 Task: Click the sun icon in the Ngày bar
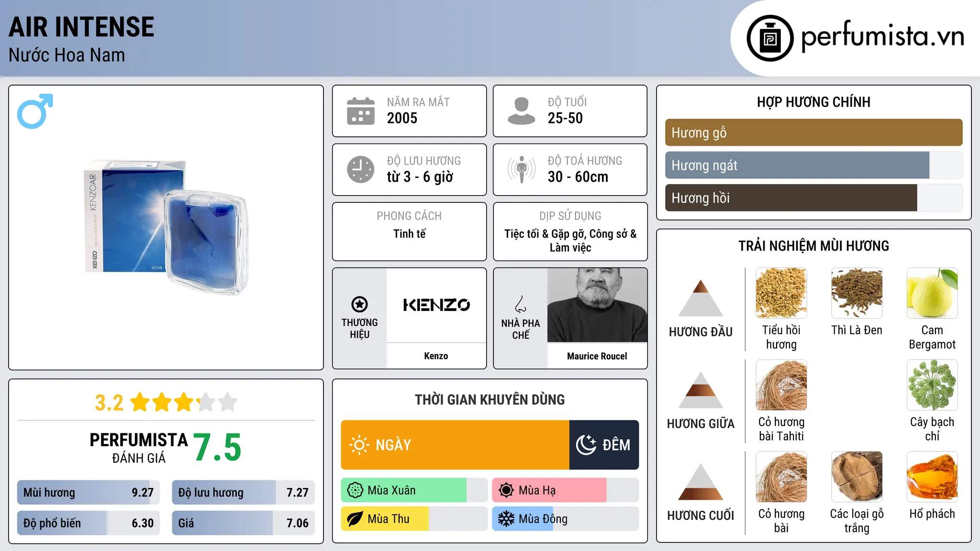point(359,445)
